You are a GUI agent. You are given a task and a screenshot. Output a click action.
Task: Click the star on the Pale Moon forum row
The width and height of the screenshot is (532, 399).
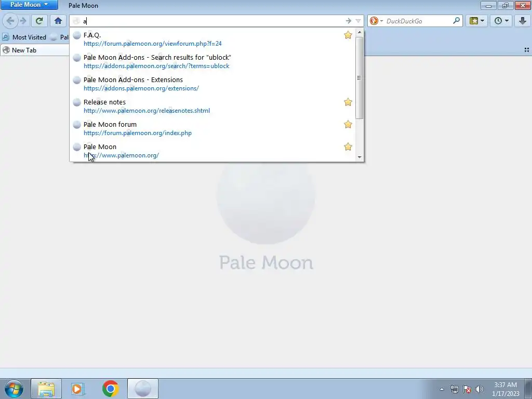click(348, 125)
